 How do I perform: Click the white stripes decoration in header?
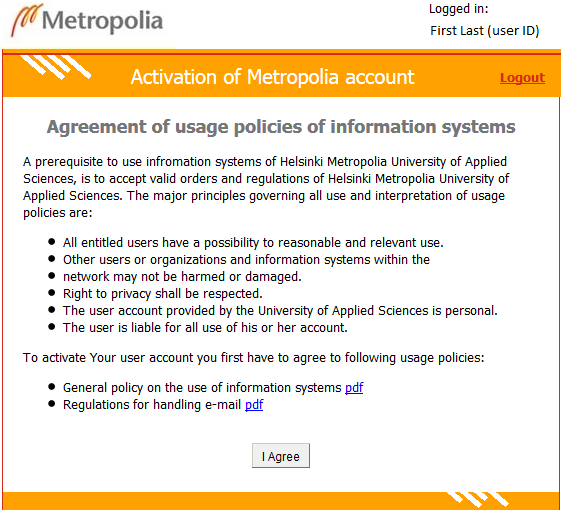point(56,67)
